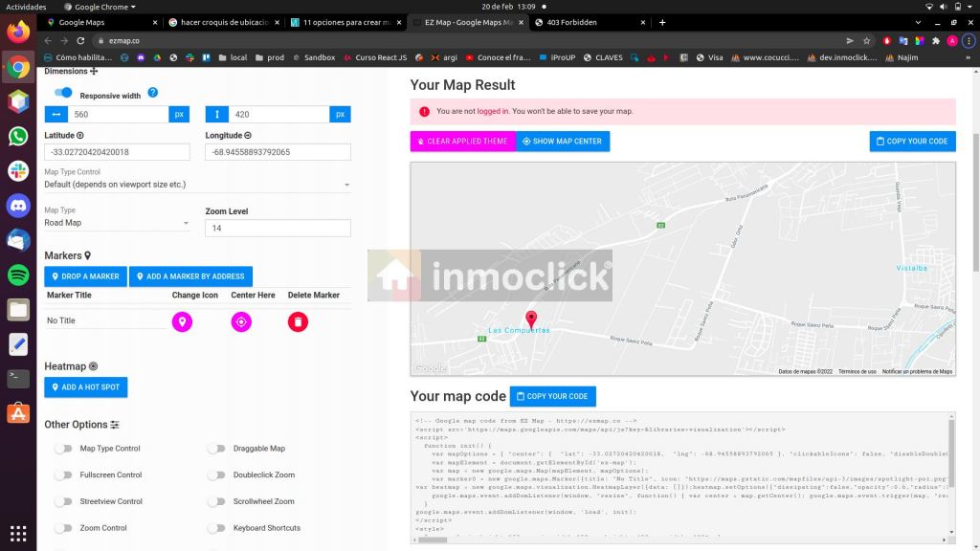Click Add a Hot Spot button
This screenshot has width=980, height=551.
point(86,387)
